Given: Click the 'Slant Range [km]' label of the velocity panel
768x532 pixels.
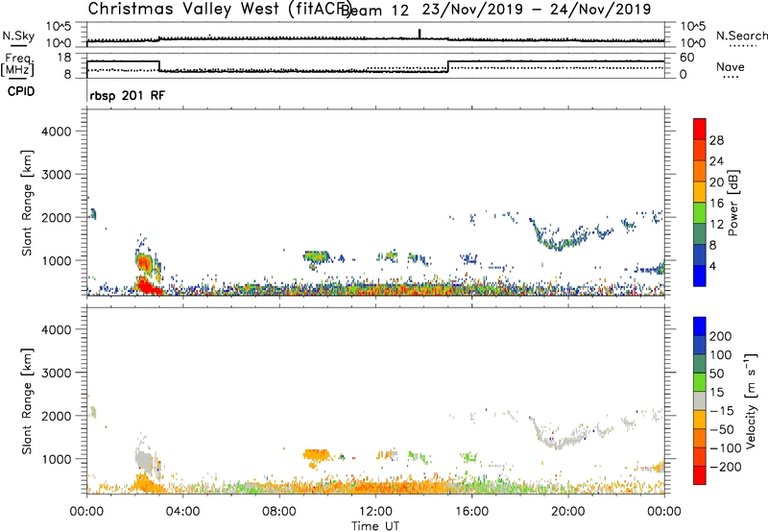Looking at the screenshot, I should pos(27,401).
